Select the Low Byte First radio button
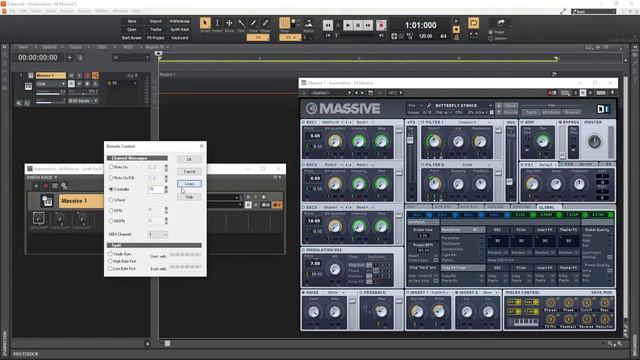 (x=110, y=269)
